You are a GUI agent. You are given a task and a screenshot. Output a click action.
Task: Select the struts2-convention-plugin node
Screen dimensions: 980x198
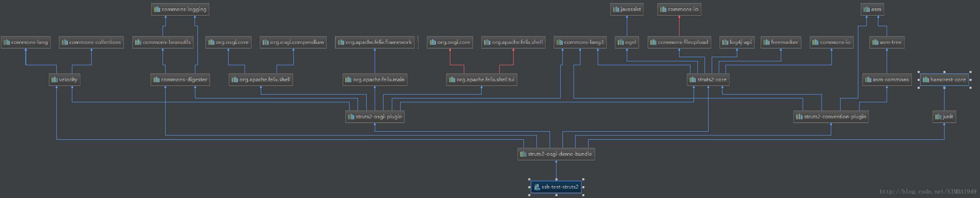[831, 117]
